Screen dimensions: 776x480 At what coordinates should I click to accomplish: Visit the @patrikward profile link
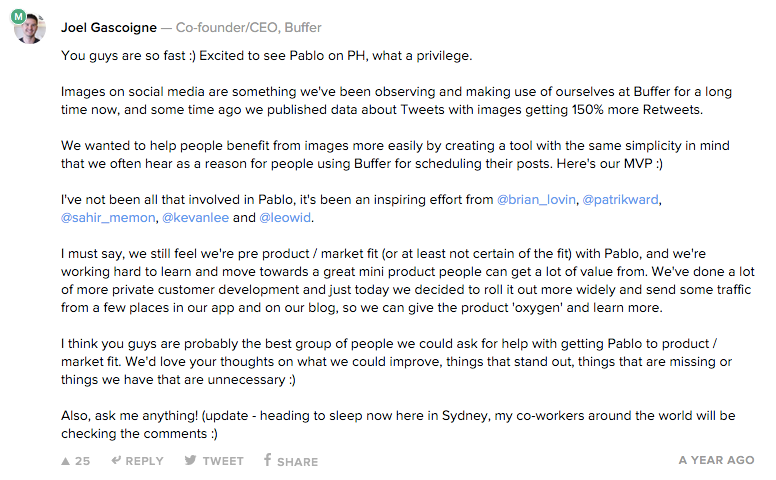[621, 199]
